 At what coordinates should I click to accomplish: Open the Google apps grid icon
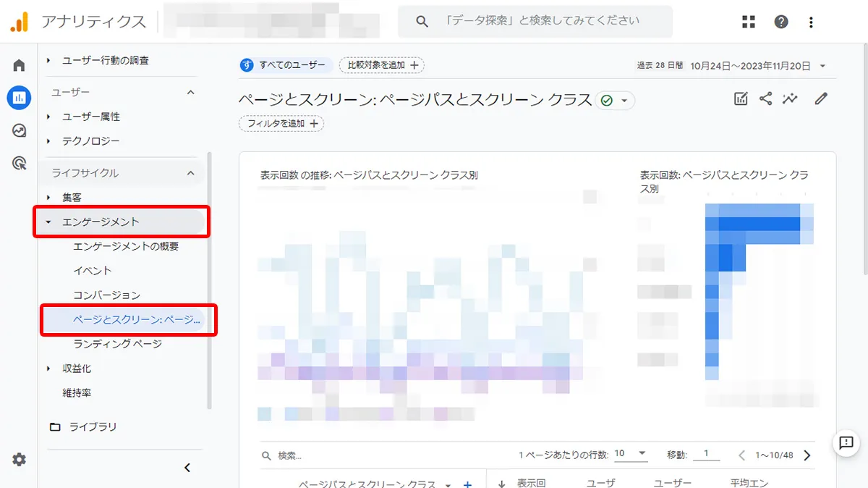pyautogui.click(x=749, y=21)
